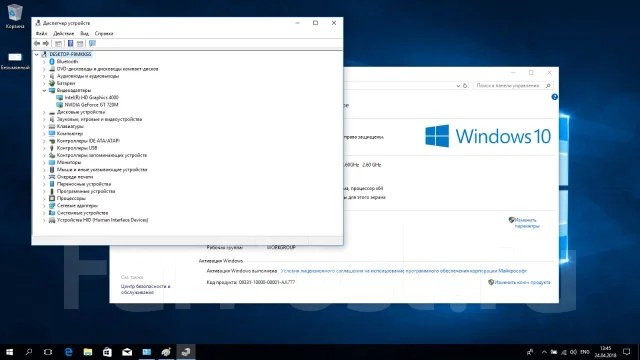
Task: Open File Explorer from the taskbar
Action: tap(88, 352)
